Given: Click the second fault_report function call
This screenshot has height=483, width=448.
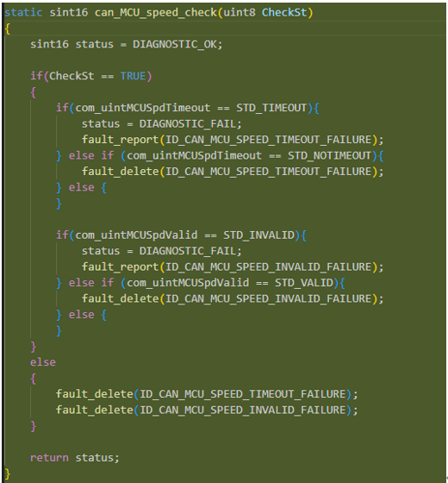Looking at the screenshot, I should pyautogui.click(x=120, y=267).
